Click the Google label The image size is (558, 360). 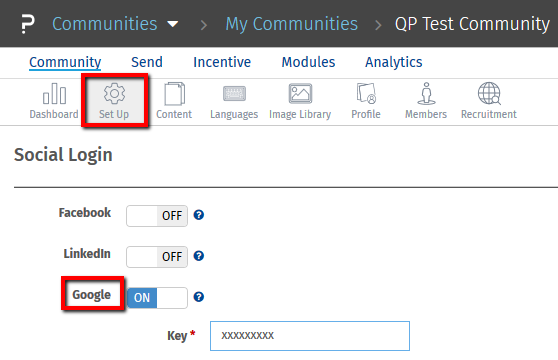click(92, 295)
